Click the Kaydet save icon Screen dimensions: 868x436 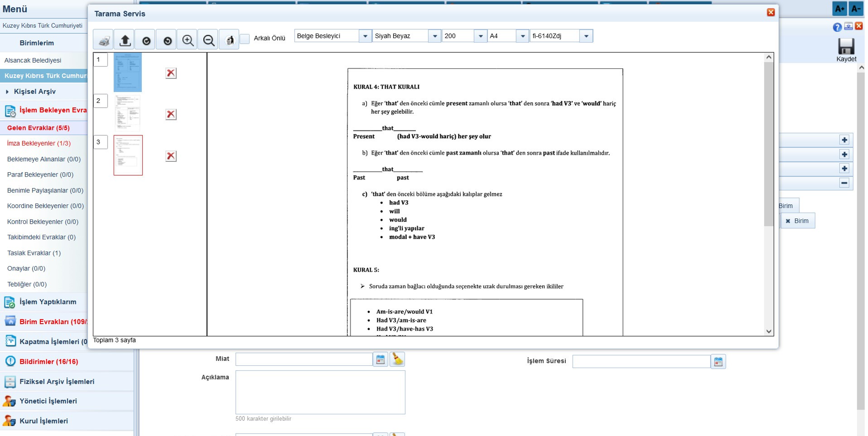click(846, 48)
